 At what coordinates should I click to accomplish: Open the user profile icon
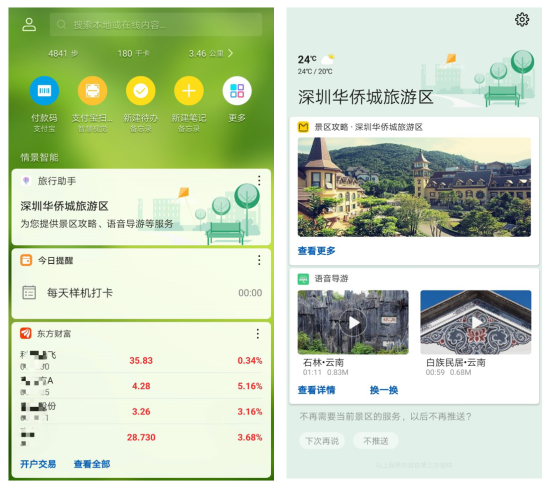(x=29, y=25)
